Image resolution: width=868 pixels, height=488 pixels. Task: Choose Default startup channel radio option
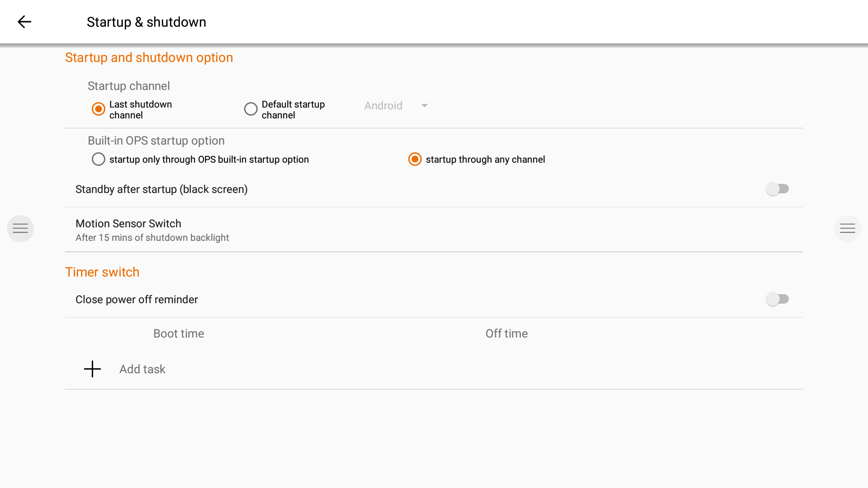pyautogui.click(x=251, y=109)
